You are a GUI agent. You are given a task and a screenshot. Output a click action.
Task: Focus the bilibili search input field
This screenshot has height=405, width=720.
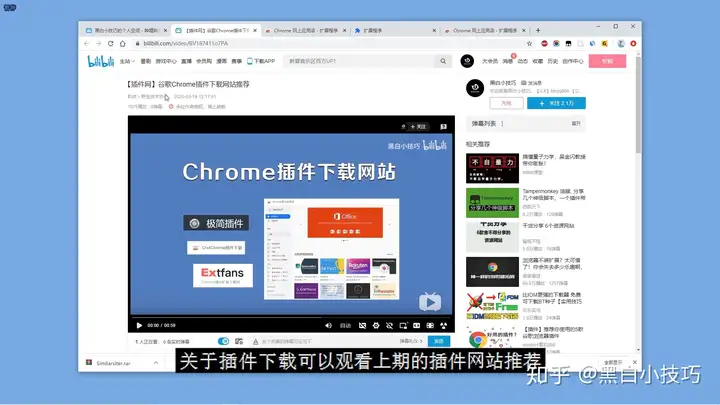(360, 61)
